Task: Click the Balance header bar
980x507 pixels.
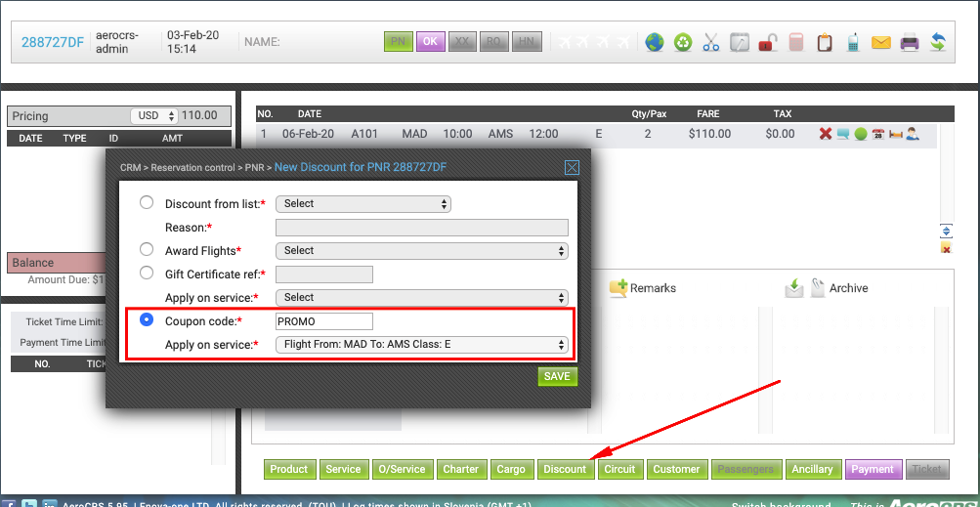Action: 57,263
